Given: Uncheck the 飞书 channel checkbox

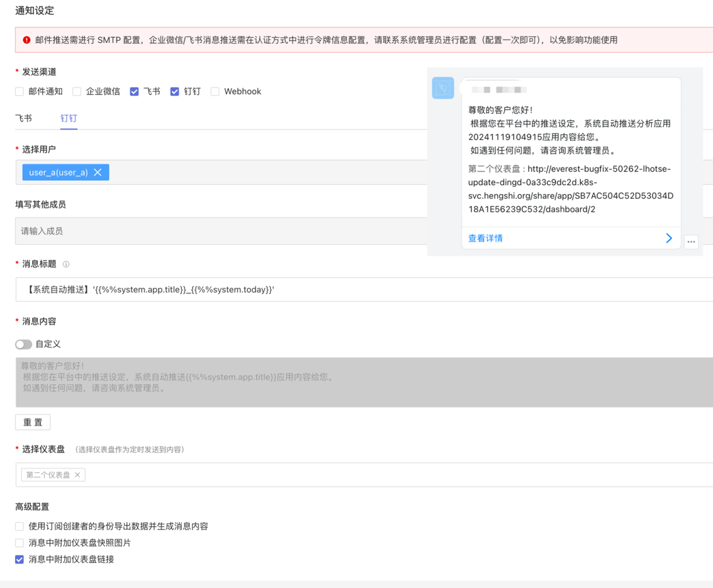Looking at the screenshot, I should (x=134, y=92).
